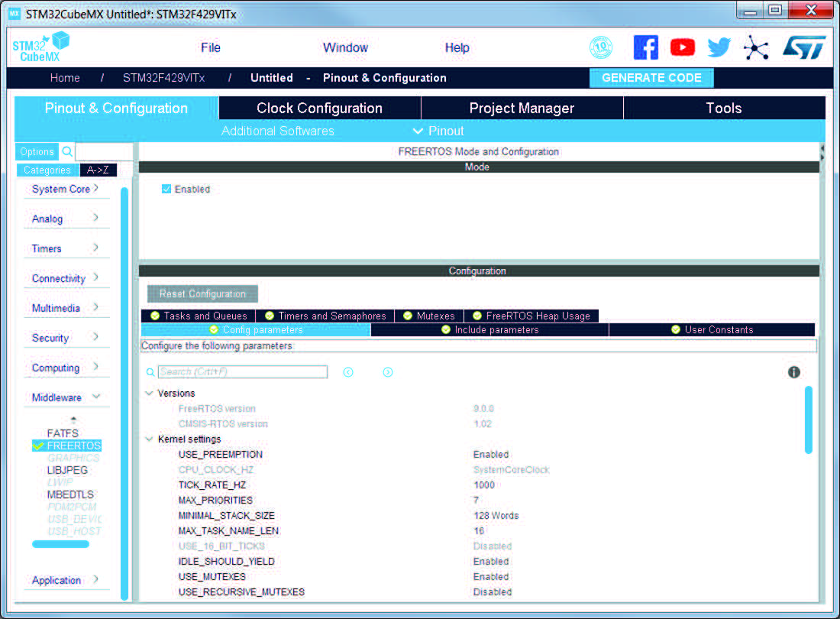Click the middleware list horizontal scrollbar
This screenshot has height=619, width=840.
pyautogui.click(x=60, y=545)
